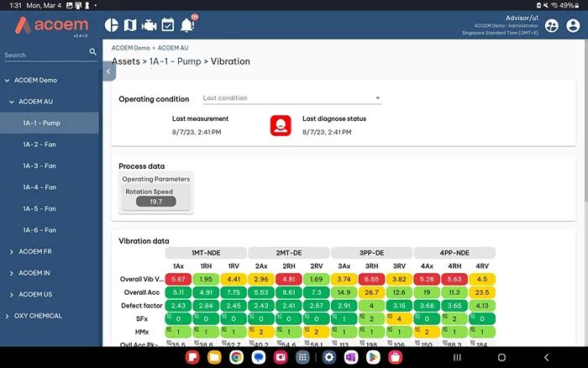Image resolution: width=588 pixels, height=368 pixels.
Task: Click the red 6.55 Overall Vib cell
Action: 371,279
